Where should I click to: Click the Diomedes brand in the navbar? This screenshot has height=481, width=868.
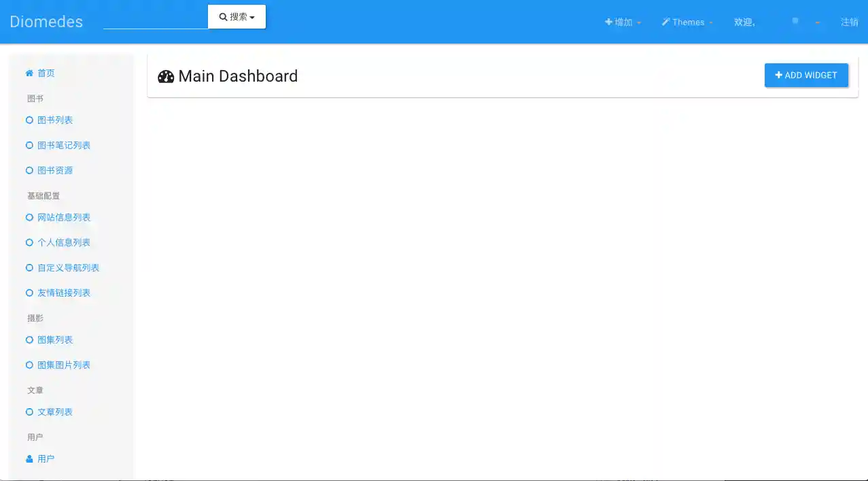(46, 21)
